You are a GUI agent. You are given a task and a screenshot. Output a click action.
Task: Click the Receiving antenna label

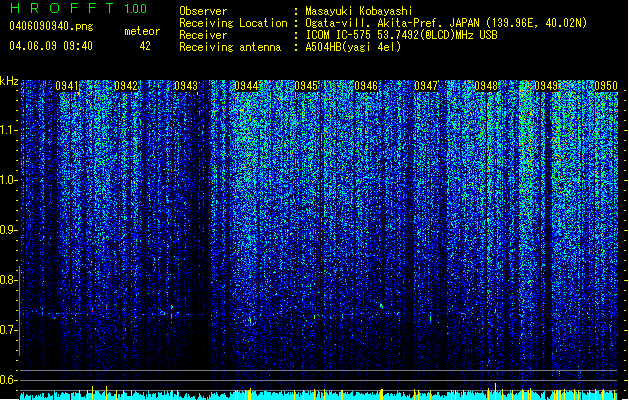[x=230, y=47]
